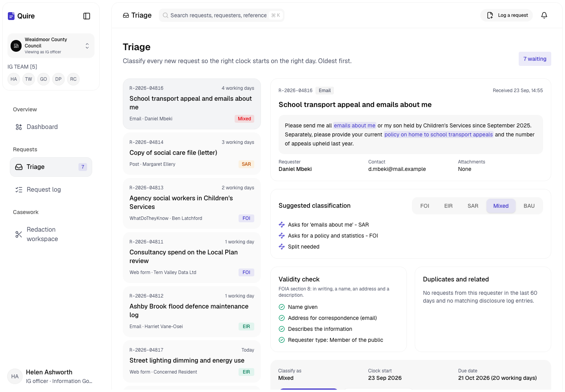Screen dimensions: 565x392
Task: Open the Redaction workspace
Action: (x=51, y=234)
